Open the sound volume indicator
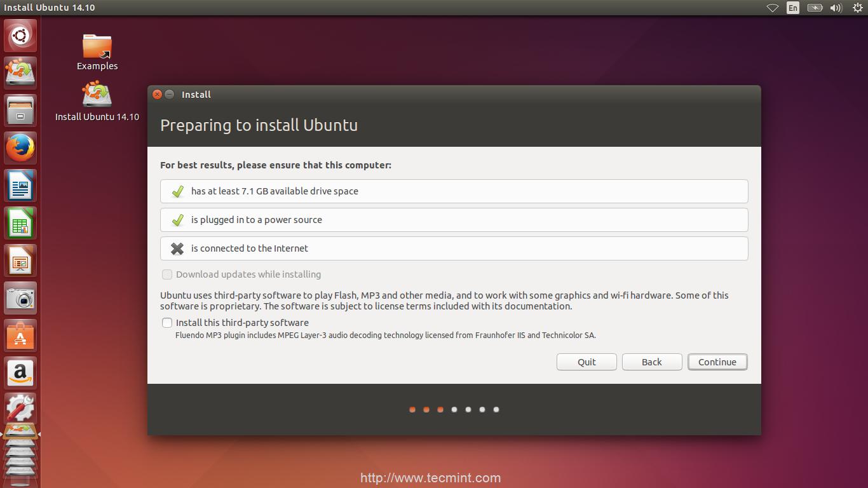The image size is (868, 488). 836,8
